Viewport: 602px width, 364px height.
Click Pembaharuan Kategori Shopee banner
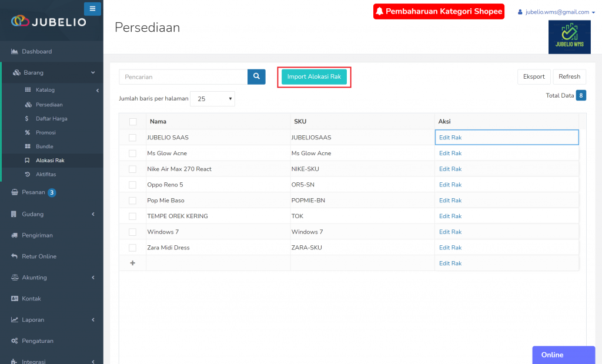coord(439,11)
